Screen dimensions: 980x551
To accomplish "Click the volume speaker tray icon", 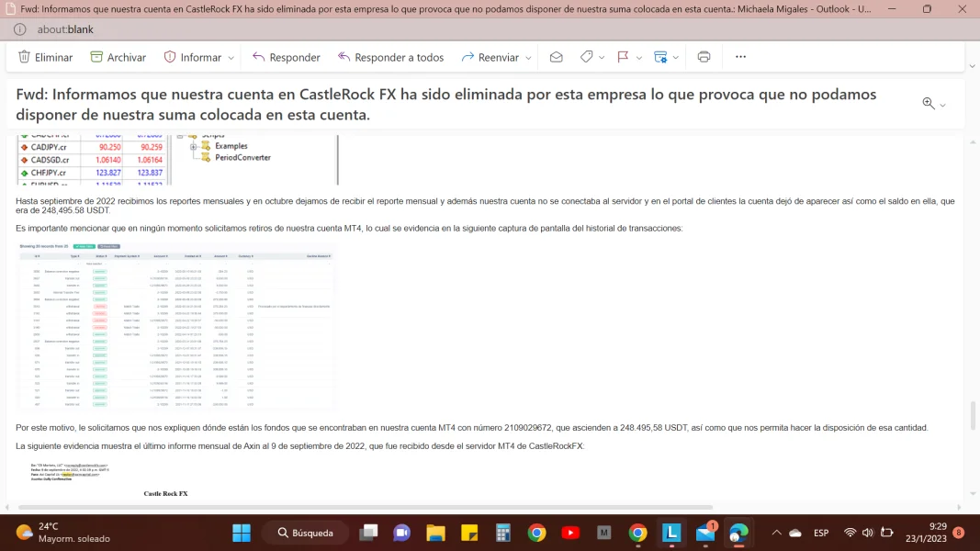I will coord(868,533).
